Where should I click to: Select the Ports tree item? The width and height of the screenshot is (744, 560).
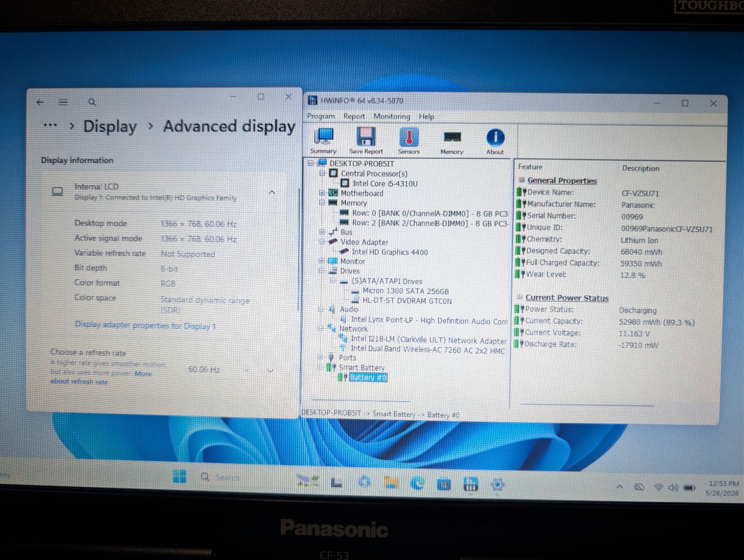(x=347, y=358)
